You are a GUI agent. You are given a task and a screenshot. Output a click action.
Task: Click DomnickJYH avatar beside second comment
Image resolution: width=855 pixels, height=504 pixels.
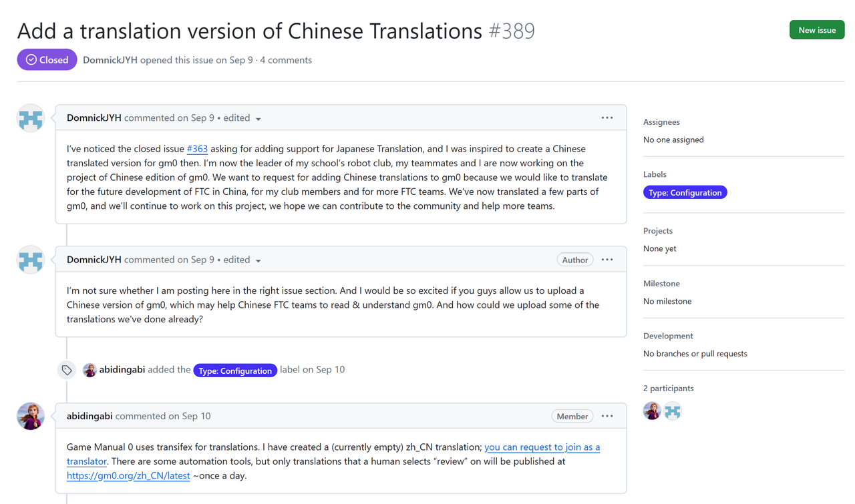tap(31, 260)
